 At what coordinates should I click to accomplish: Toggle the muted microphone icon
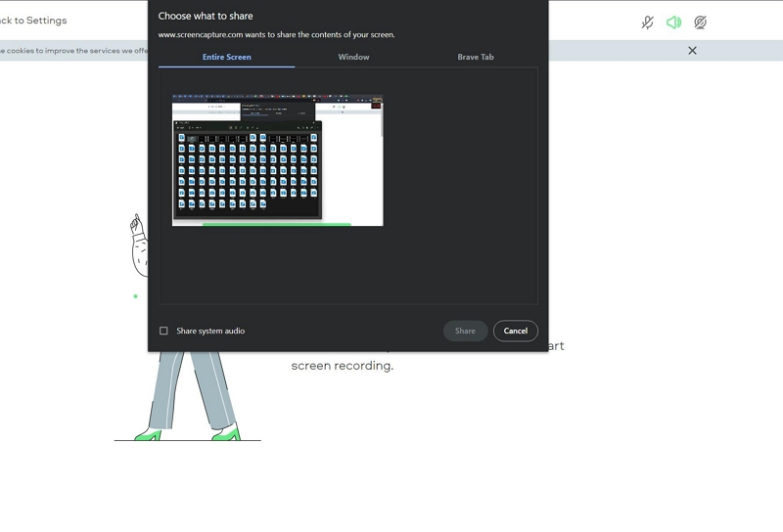647,22
